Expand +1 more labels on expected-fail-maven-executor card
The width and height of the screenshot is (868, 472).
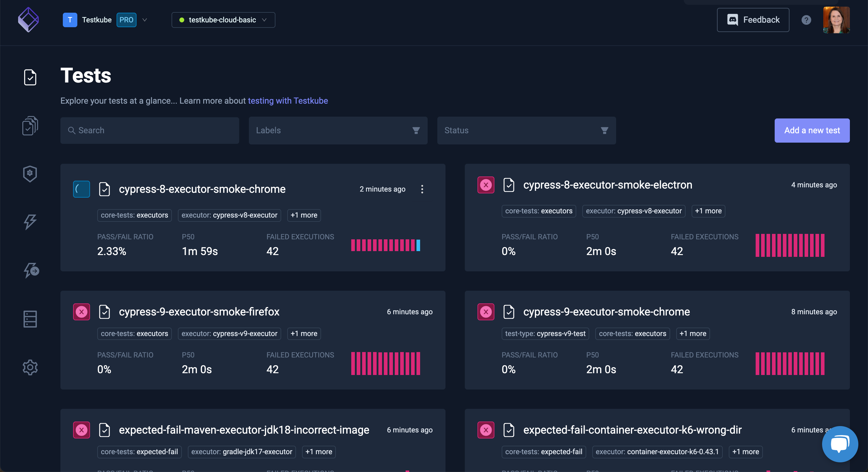coord(319,452)
